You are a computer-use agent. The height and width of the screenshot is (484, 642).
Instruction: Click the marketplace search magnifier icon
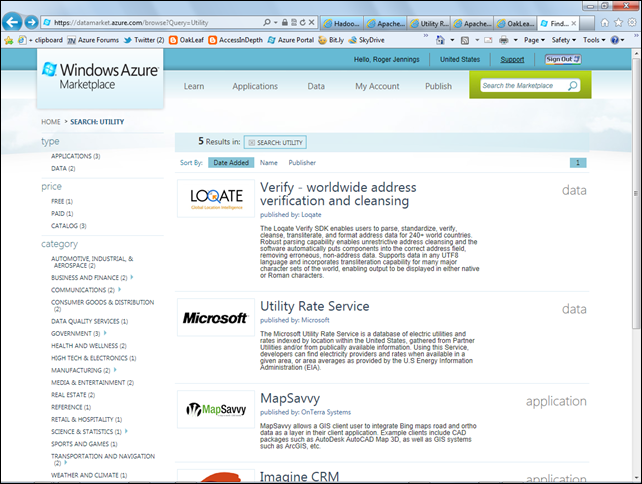(572, 86)
